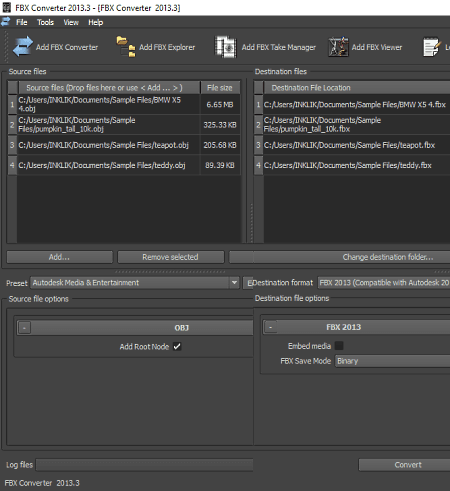Image resolution: width=450 pixels, height=491 pixels.
Task: Click the FBX Converter title bar app icon
Action: pyautogui.click(x=7, y=7)
